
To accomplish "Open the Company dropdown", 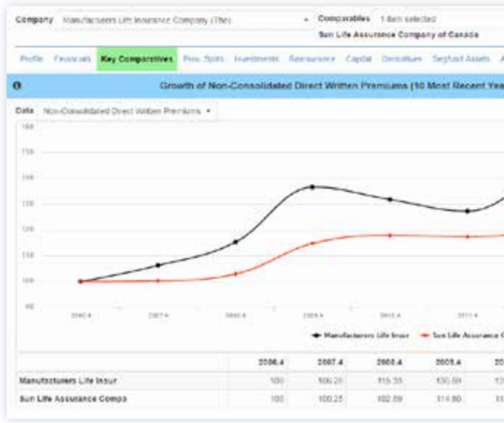I will click(185, 20).
